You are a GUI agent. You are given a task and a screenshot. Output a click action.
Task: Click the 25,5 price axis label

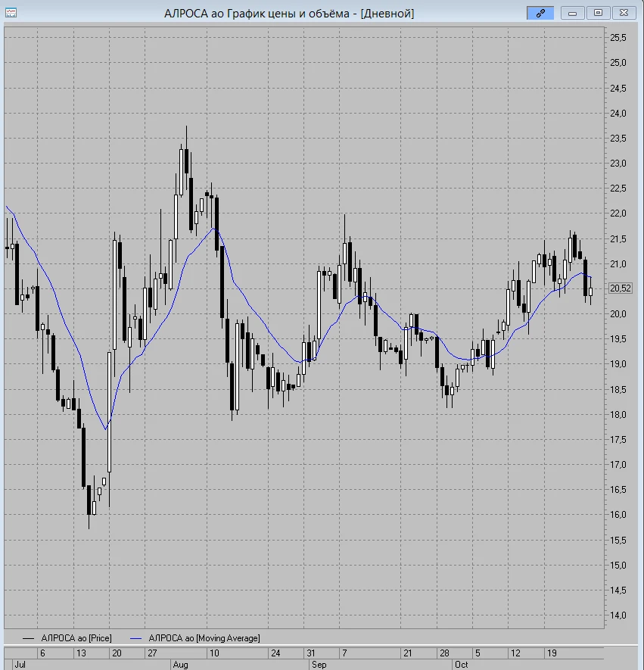click(x=618, y=38)
